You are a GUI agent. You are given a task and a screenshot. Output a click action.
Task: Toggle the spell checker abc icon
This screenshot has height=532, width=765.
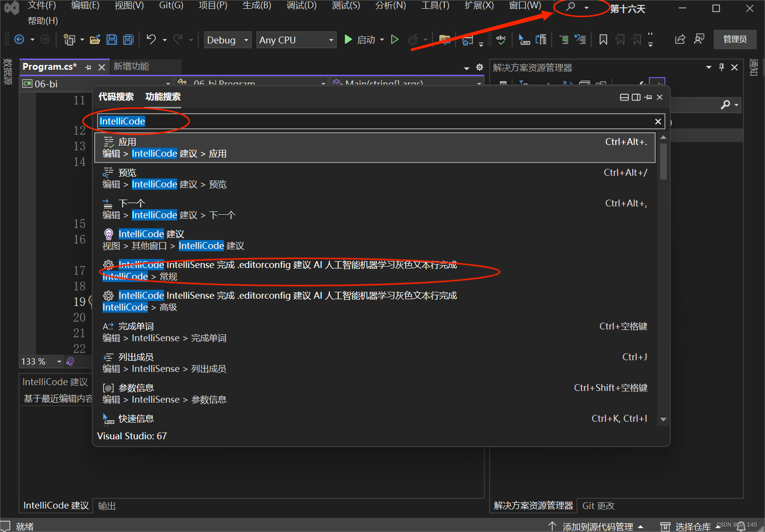[501, 40]
